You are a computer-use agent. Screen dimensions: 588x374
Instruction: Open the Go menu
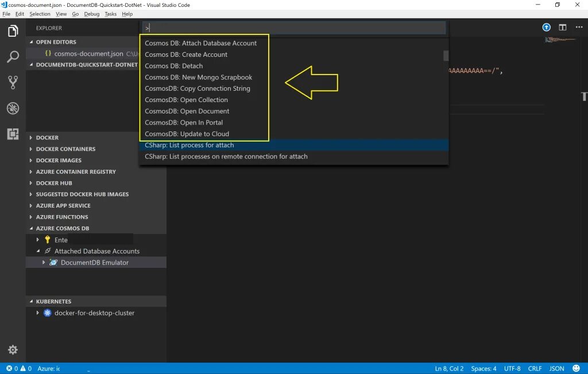[x=75, y=14]
